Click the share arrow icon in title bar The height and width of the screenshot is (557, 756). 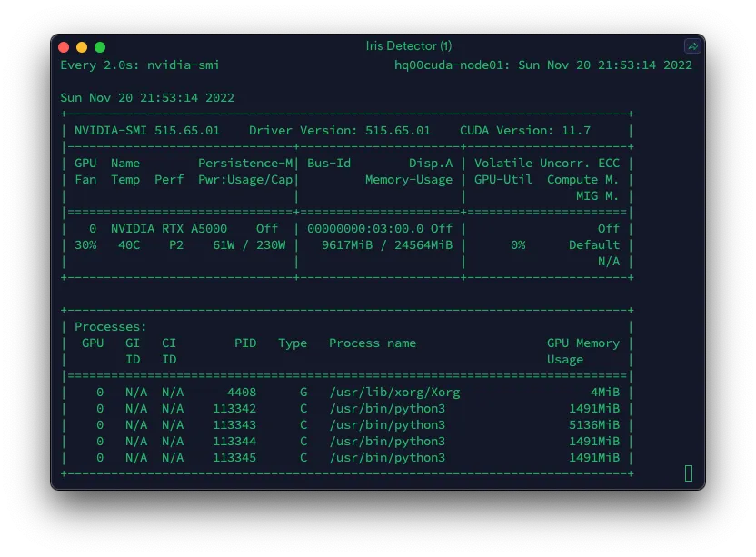click(x=692, y=46)
